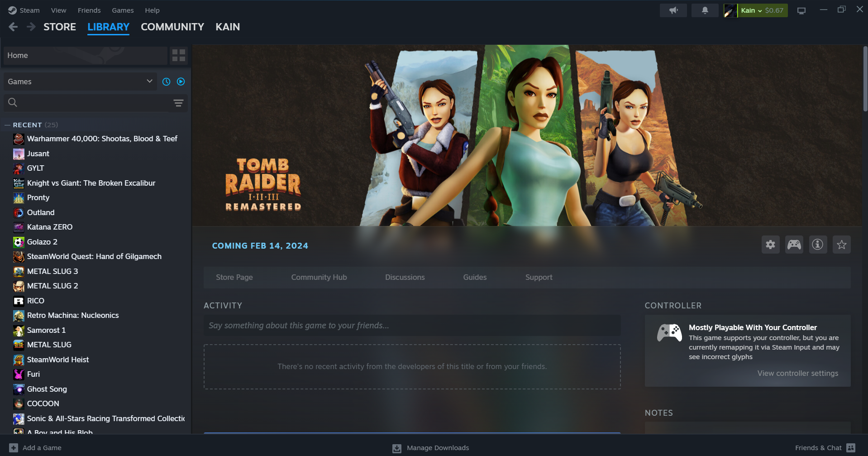Expand the Kain account dropdown
Viewport: 868px width, 456px height.
coord(751,10)
